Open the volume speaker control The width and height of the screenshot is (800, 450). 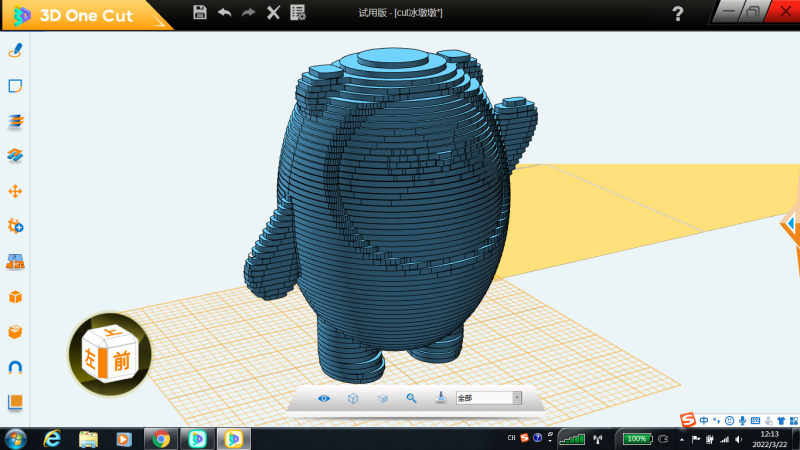tap(738, 439)
